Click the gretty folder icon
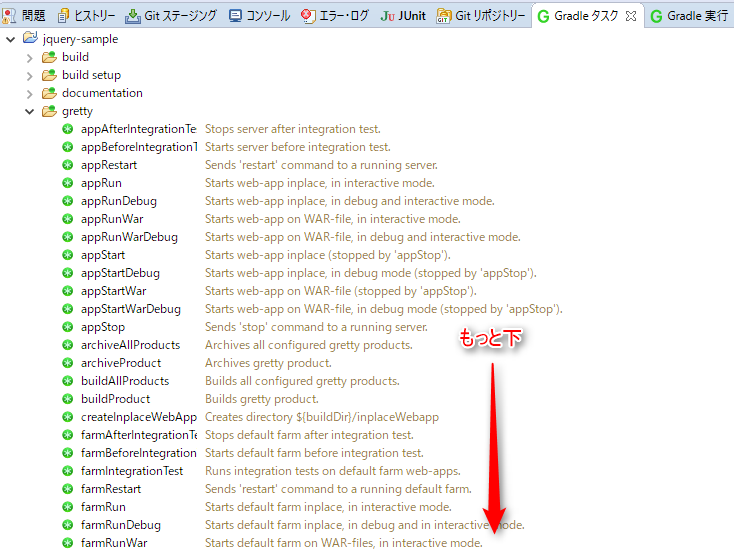The height and width of the screenshot is (555, 734). coord(49,111)
